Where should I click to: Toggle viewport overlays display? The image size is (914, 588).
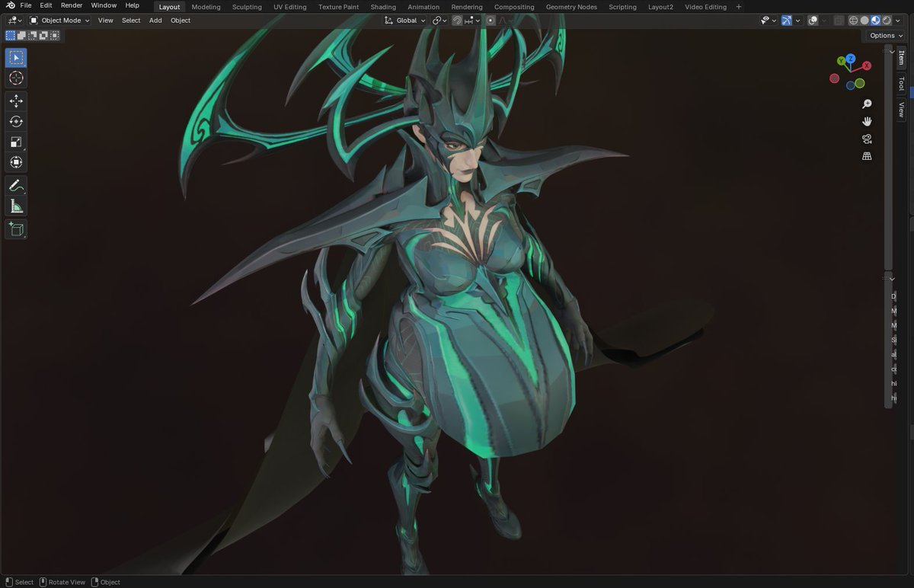tap(813, 21)
